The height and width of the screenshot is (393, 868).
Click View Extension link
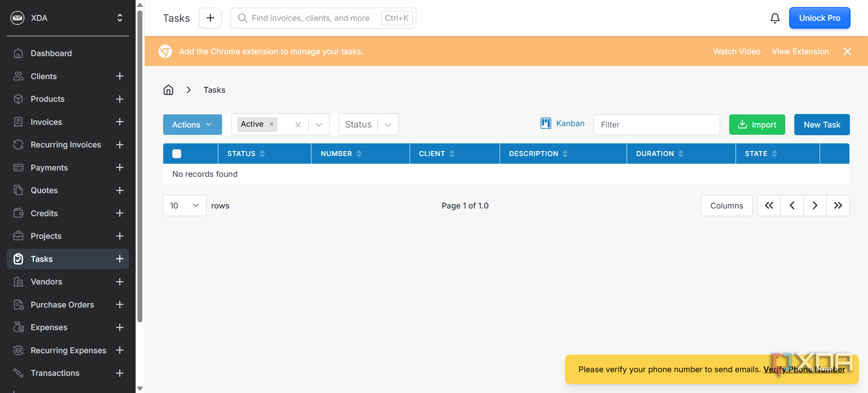point(800,52)
